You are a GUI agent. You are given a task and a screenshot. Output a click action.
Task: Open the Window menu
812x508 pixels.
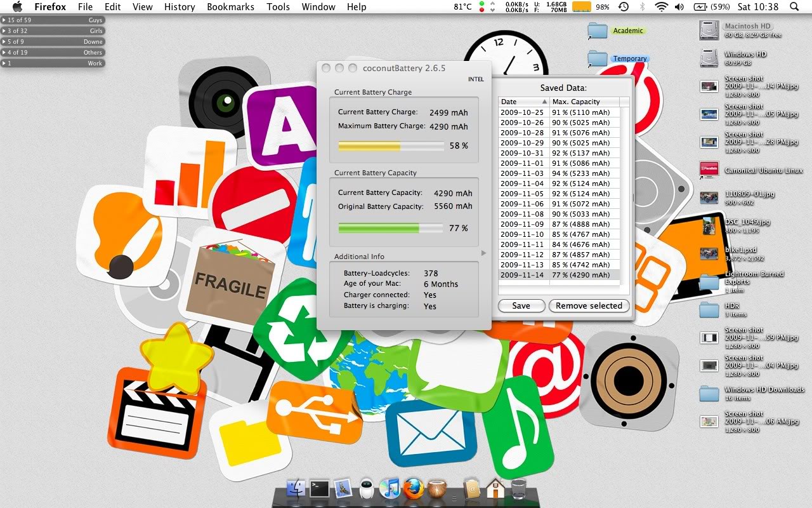(x=318, y=6)
